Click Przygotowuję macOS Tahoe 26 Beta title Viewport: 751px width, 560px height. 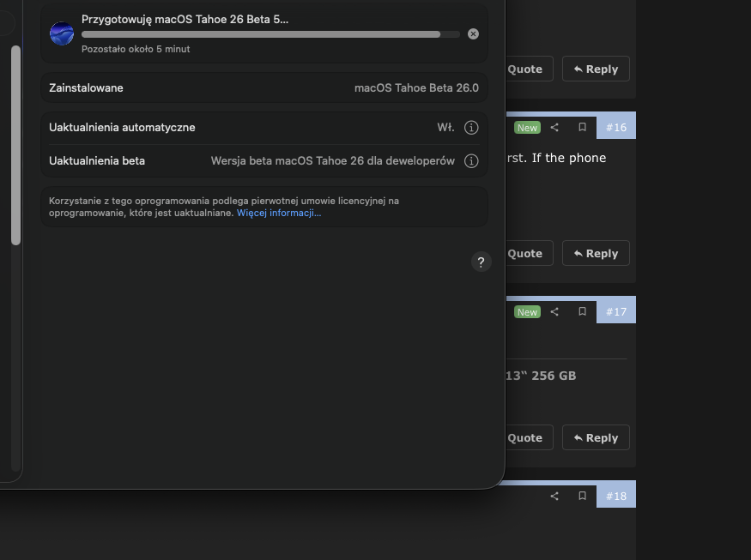tap(185, 19)
